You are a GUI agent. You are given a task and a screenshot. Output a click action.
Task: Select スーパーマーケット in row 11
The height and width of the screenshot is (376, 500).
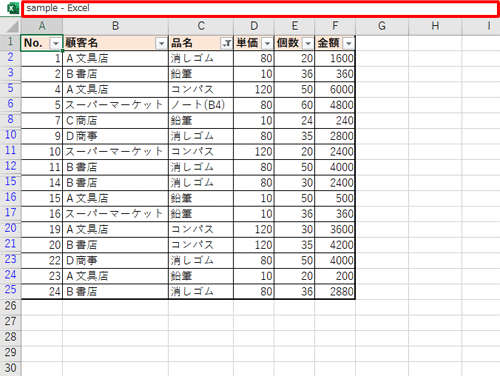tap(115, 152)
